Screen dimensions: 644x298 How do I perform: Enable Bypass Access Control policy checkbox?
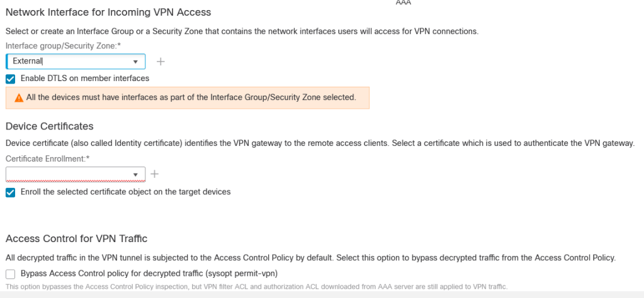click(10, 273)
